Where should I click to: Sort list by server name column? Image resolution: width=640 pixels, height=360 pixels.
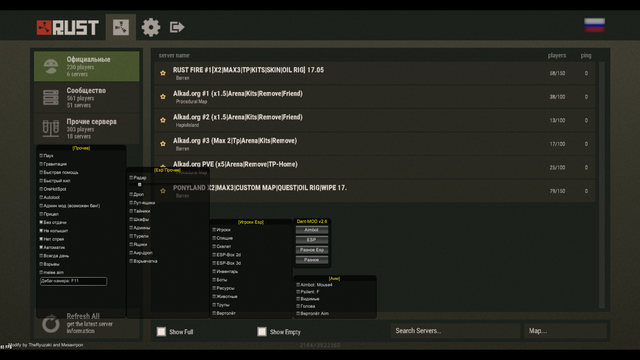coord(174,56)
